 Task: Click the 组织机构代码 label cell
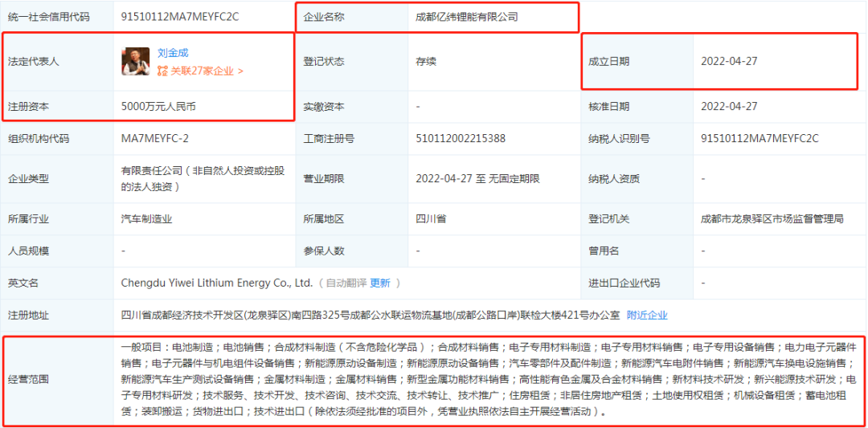click(x=59, y=139)
